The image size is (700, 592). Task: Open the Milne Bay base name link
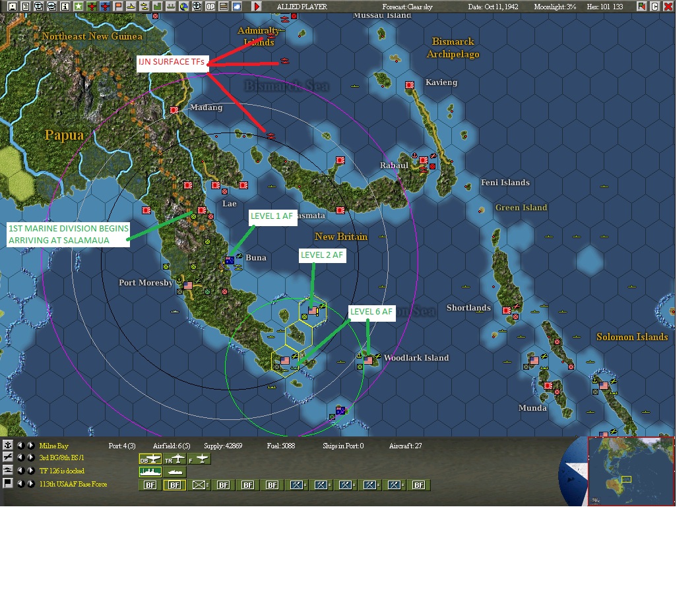(53, 446)
